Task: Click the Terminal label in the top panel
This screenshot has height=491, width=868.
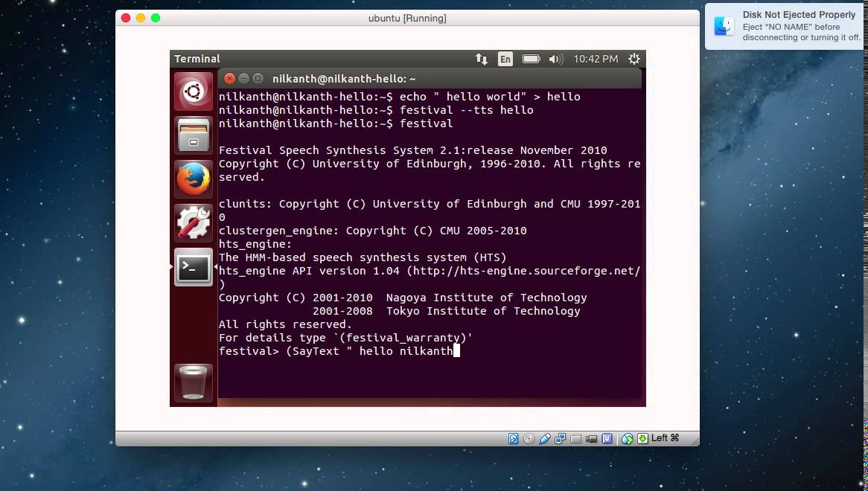Action: pos(197,59)
